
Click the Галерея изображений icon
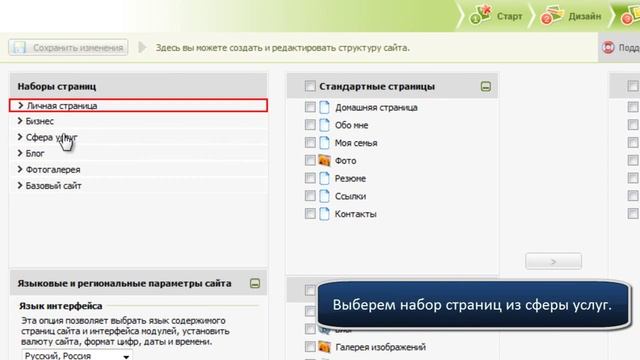click(324, 347)
